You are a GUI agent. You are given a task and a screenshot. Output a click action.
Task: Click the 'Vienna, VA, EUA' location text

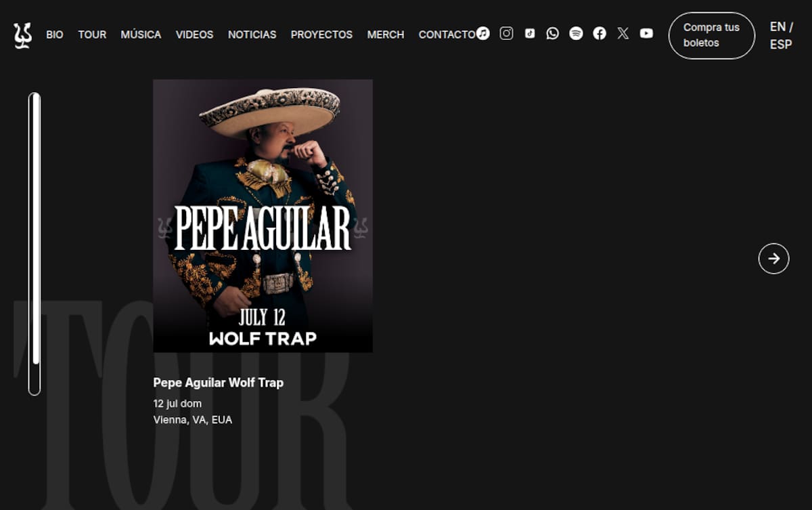tap(193, 420)
